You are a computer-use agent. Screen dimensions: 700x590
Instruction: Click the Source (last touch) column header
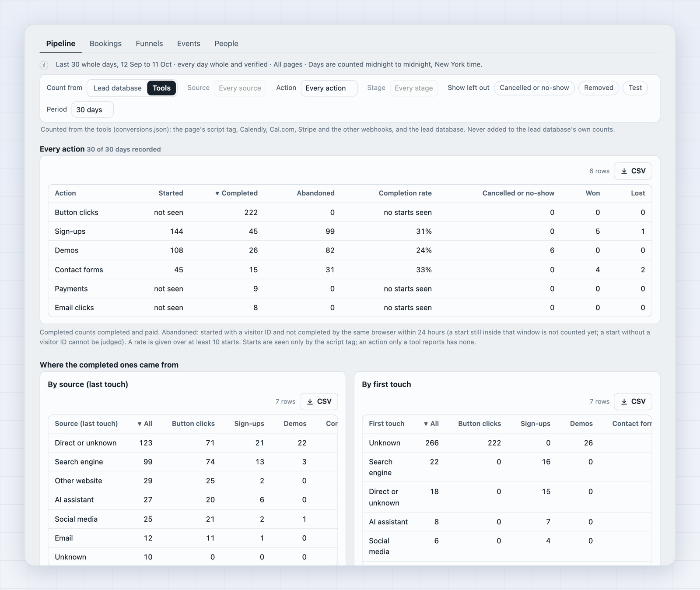tap(86, 424)
